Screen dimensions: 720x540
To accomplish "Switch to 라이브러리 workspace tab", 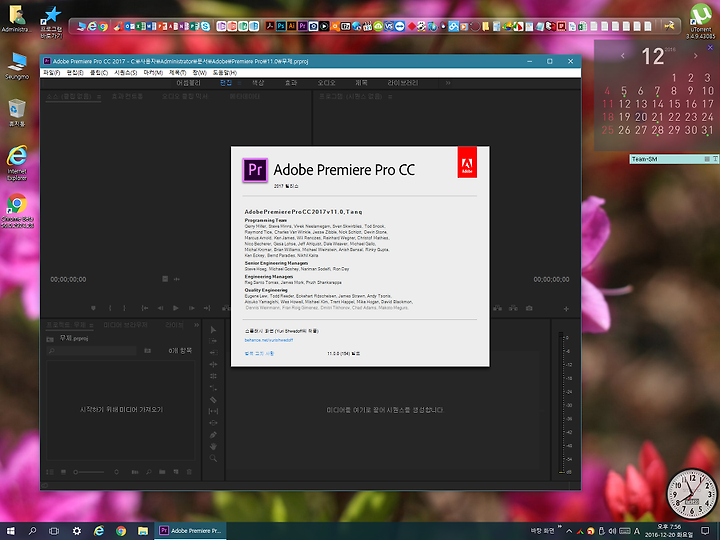I will [x=403, y=83].
